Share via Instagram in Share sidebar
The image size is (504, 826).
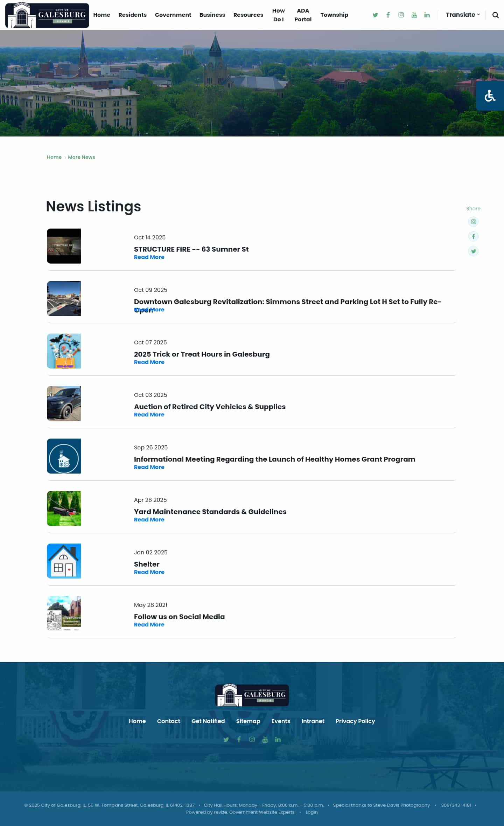tap(474, 222)
